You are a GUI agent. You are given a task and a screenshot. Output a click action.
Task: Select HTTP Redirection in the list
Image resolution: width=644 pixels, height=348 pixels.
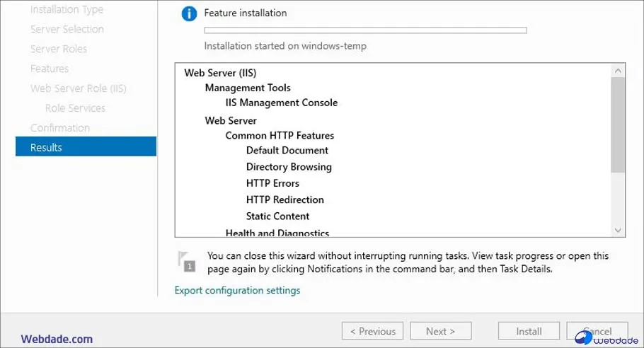pyautogui.click(x=285, y=200)
